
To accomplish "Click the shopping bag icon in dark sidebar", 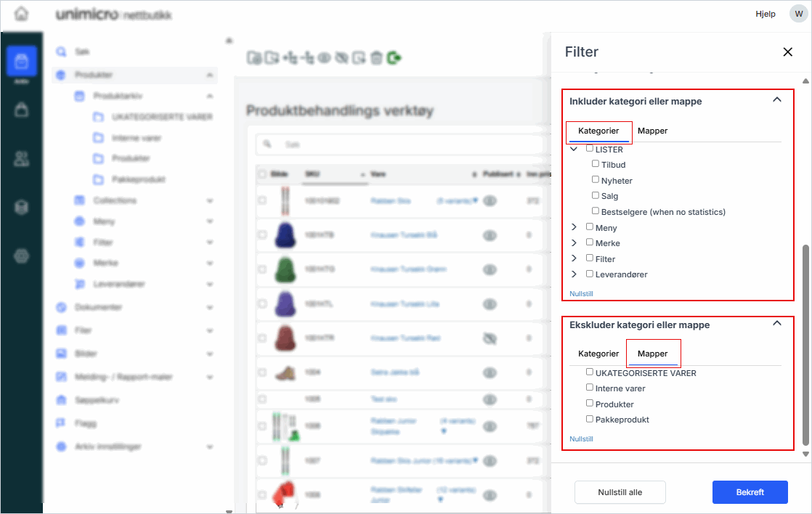I will click(x=22, y=110).
